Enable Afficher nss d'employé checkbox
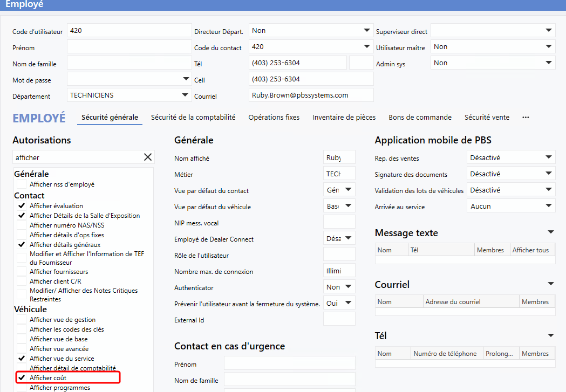Image resolution: width=566 pixels, height=392 pixels. [x=22, y=184]
